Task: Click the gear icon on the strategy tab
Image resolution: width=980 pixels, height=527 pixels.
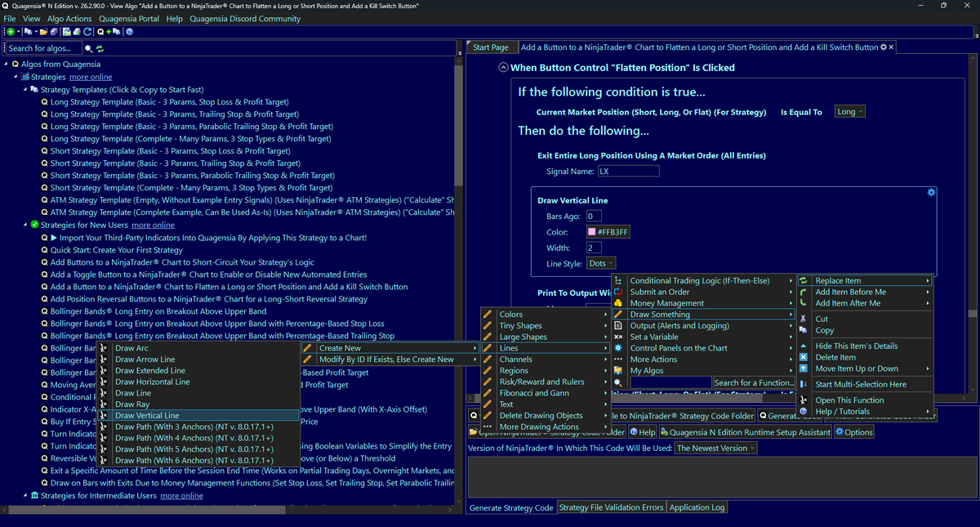Action: (x=884, y=47)
